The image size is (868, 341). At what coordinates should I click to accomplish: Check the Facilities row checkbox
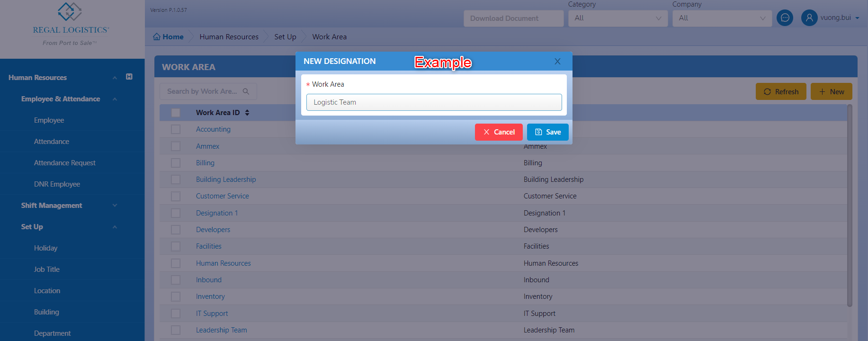coord(176,246)
